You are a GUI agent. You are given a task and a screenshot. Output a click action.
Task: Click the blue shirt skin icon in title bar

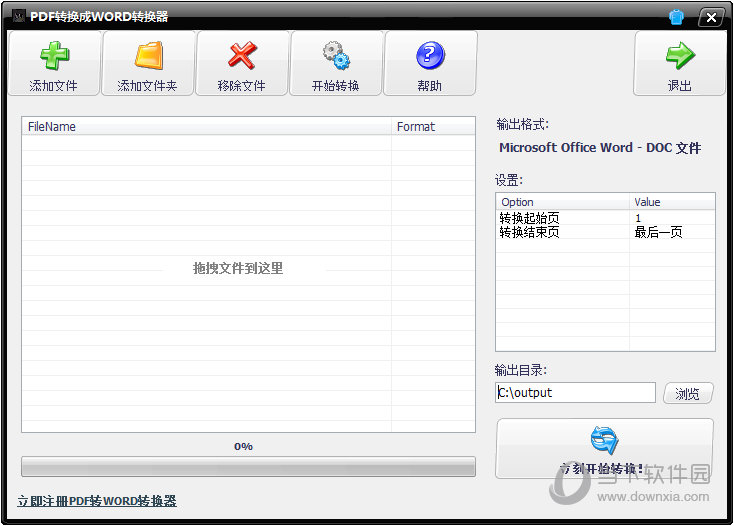676,17
